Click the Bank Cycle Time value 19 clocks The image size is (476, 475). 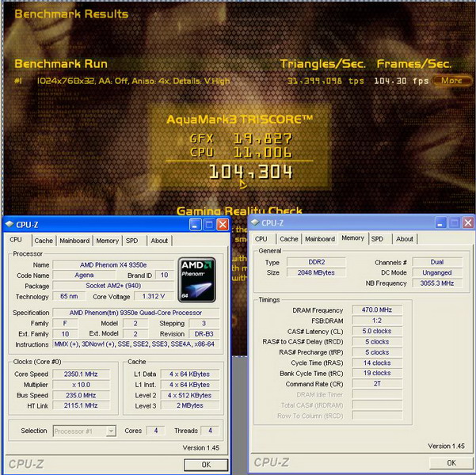tap(377, 373)
